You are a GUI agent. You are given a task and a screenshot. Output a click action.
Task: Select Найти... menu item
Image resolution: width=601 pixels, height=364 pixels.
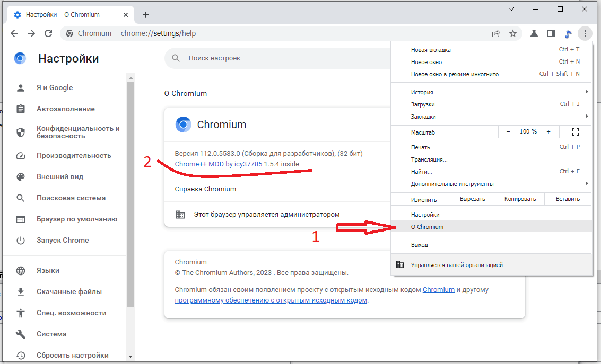(x=491, y=172)
